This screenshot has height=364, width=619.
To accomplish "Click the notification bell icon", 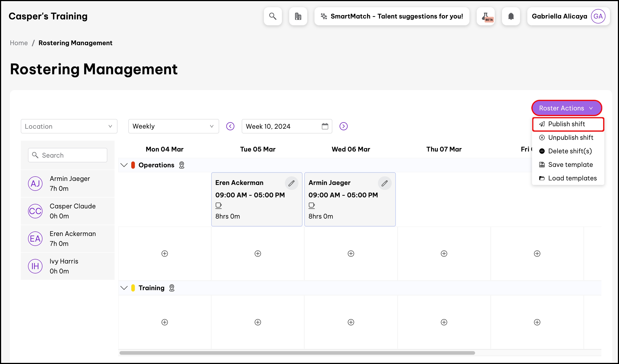I will pos(511,16).
